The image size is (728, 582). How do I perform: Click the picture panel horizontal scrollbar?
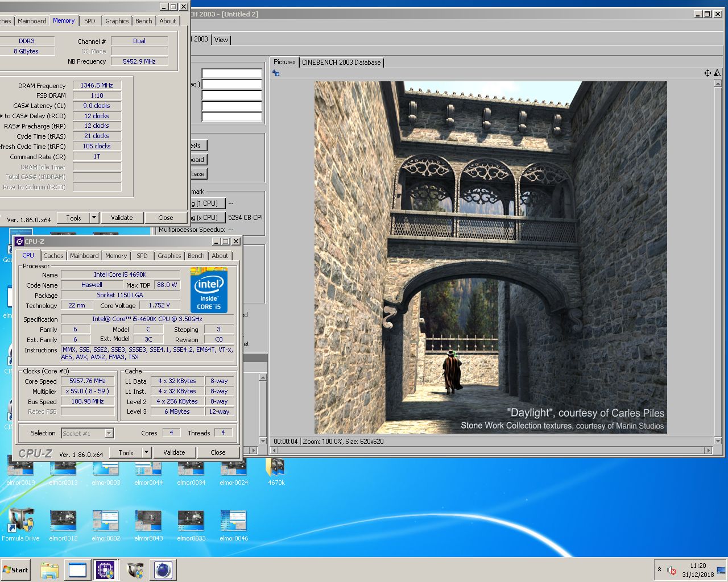coord(492,450)
